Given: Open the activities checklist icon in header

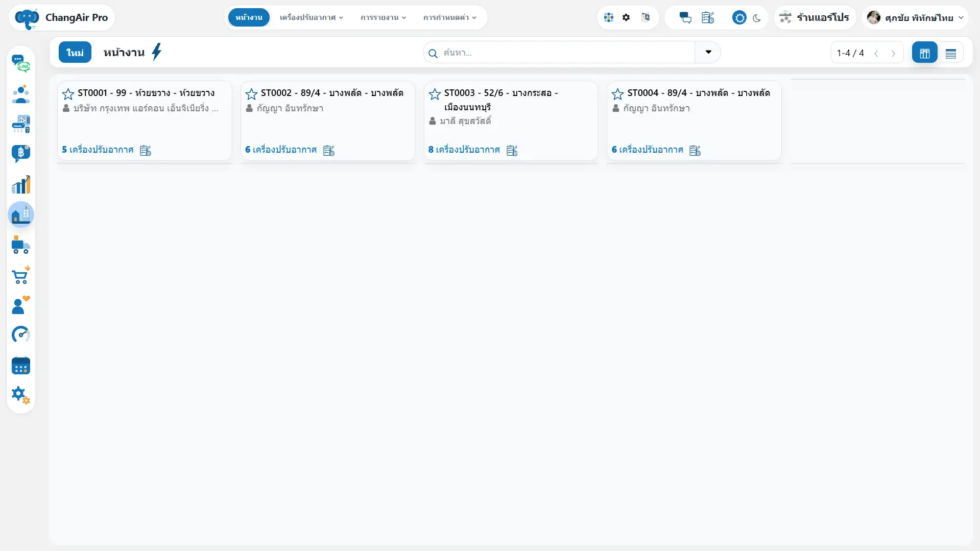Looking at the screenshot, I should coord(708,17).
